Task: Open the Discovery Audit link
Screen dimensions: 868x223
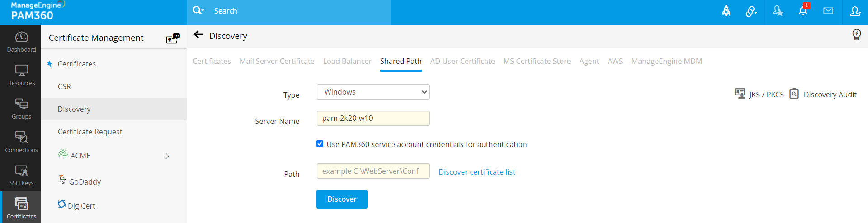Action: coord(830,95)
